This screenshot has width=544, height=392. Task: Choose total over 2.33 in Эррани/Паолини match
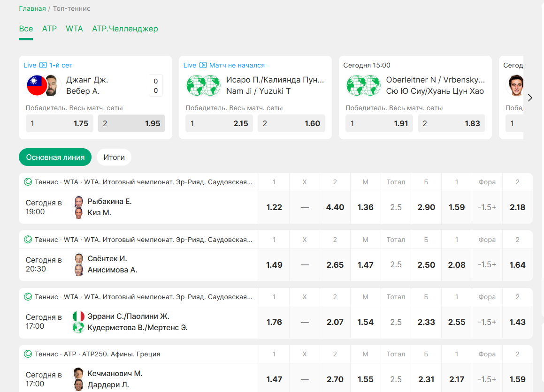click(426, 322)
